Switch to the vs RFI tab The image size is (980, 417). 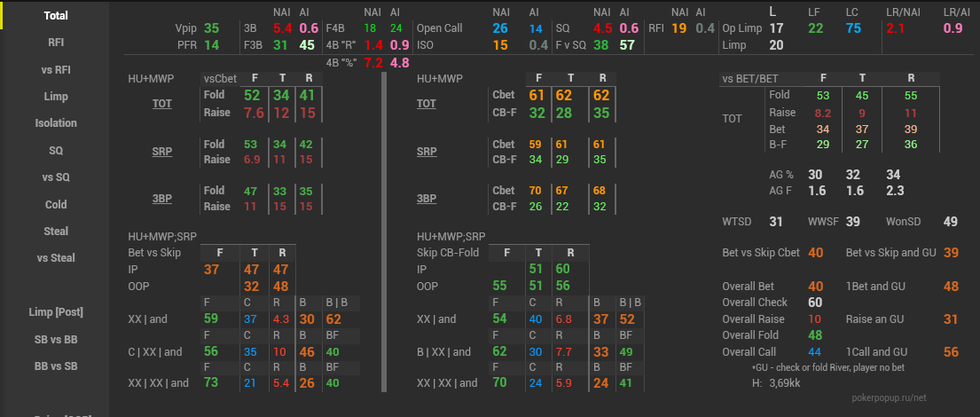coord(56,69)
